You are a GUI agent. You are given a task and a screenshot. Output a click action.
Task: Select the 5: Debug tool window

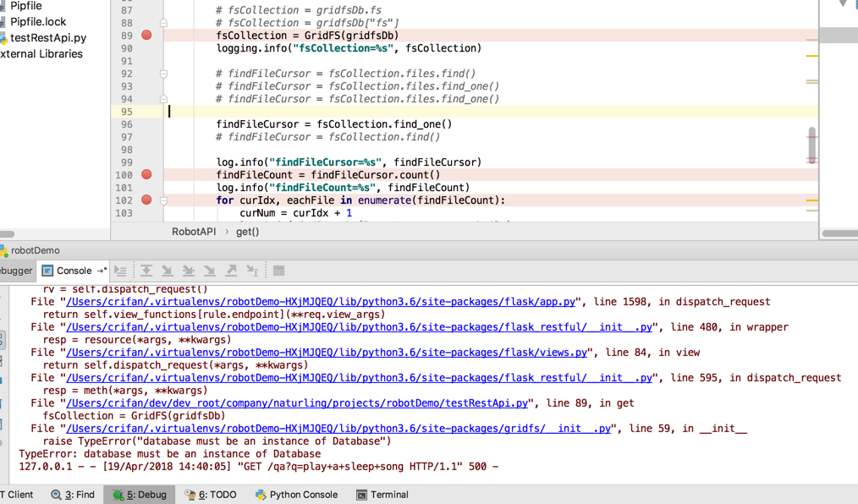pos(140,495)
